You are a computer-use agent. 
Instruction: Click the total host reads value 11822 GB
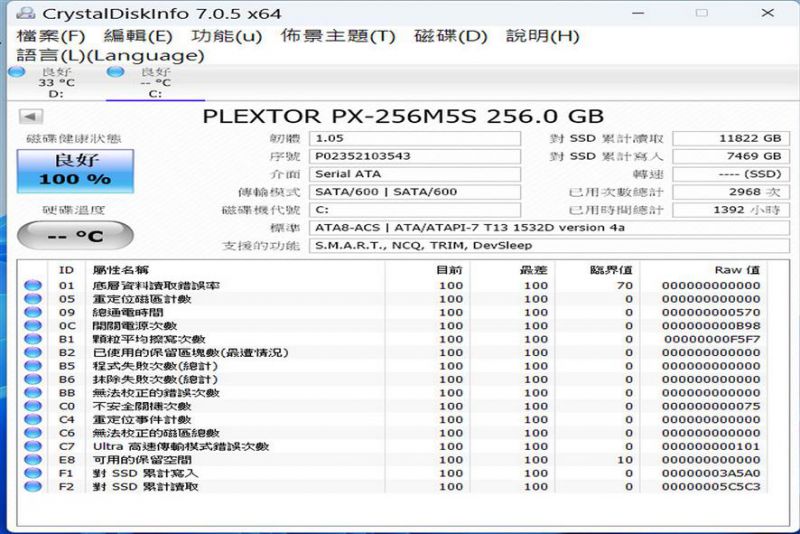(x=731, y=139)
